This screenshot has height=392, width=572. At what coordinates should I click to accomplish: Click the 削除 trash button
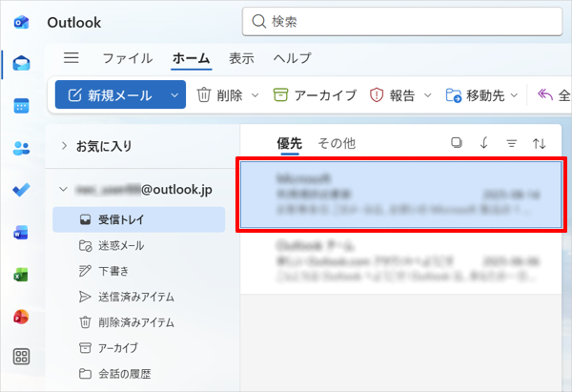pos(219,95)
